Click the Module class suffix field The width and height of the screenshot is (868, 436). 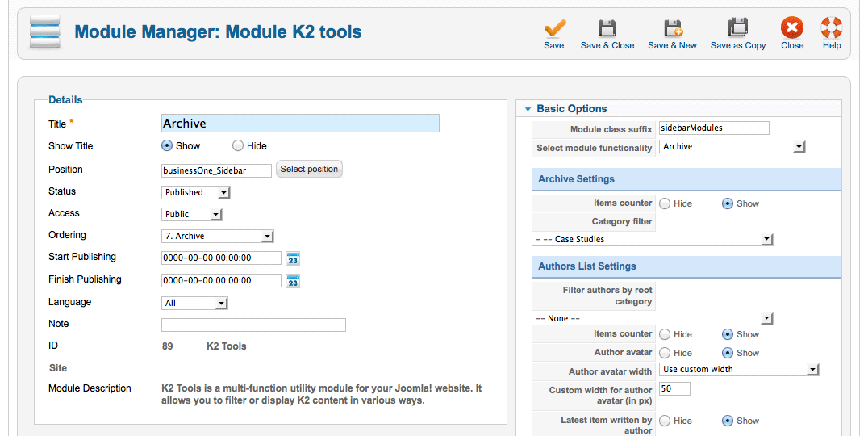pos(714,128)
